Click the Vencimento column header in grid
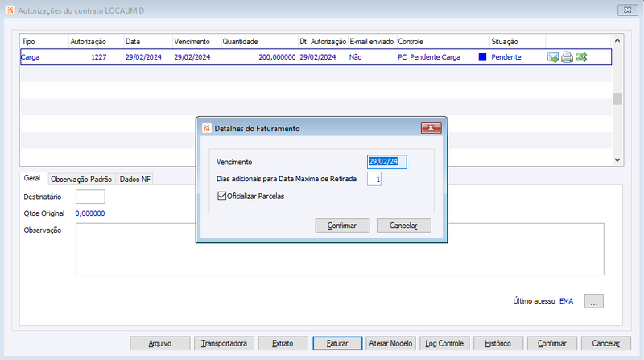Image resolution: width=644 pixels, height=360 pixels. tap(196, 42)
